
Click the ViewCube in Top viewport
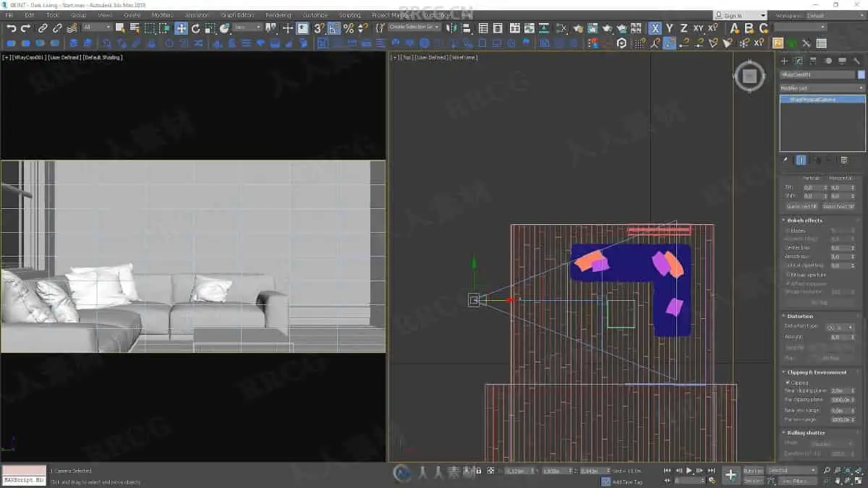[x=749, y=76]
